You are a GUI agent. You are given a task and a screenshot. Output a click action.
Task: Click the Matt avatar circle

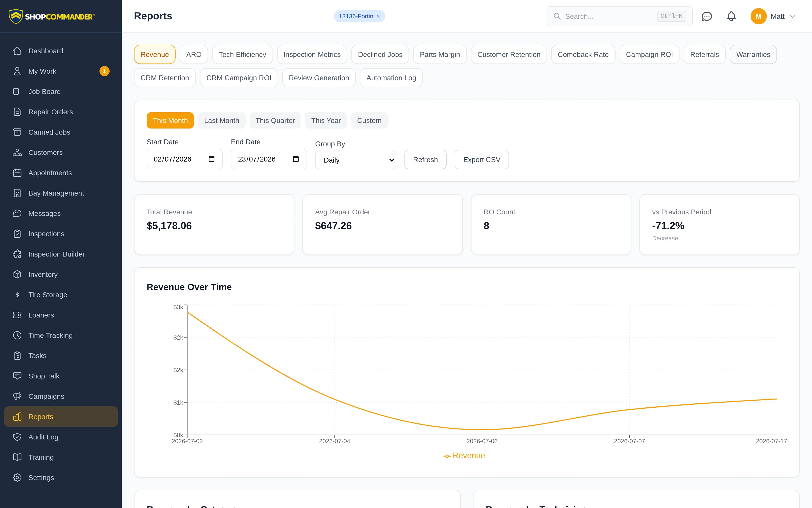[x=758, y=16]
